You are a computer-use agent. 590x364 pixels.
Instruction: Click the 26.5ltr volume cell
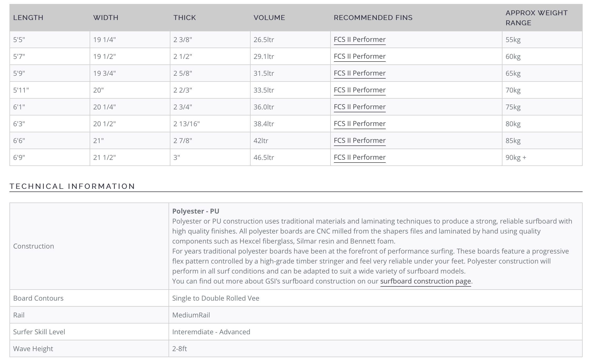pyautogui.click(x=290, y=39)
